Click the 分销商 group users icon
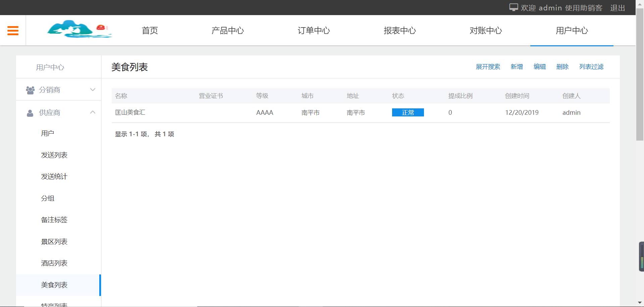The width and height of the screenshot is (644, 307). (x=30, y=90)
